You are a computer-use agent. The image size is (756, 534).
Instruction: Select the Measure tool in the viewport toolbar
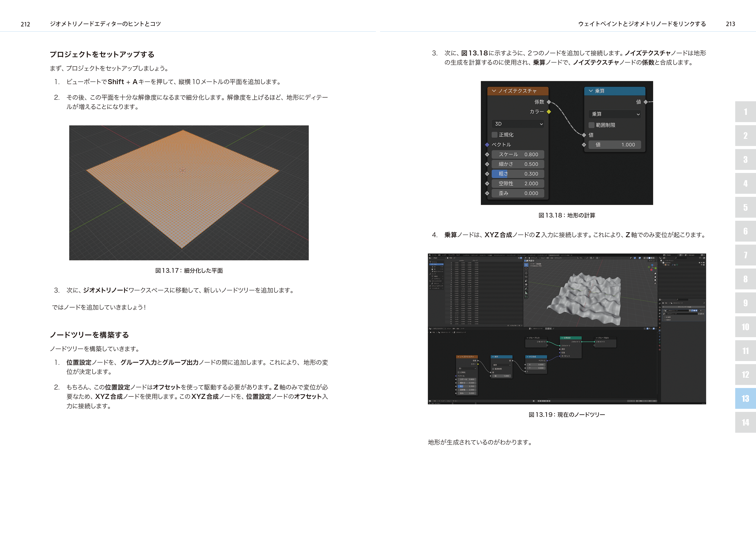click(x=526, y=293)
